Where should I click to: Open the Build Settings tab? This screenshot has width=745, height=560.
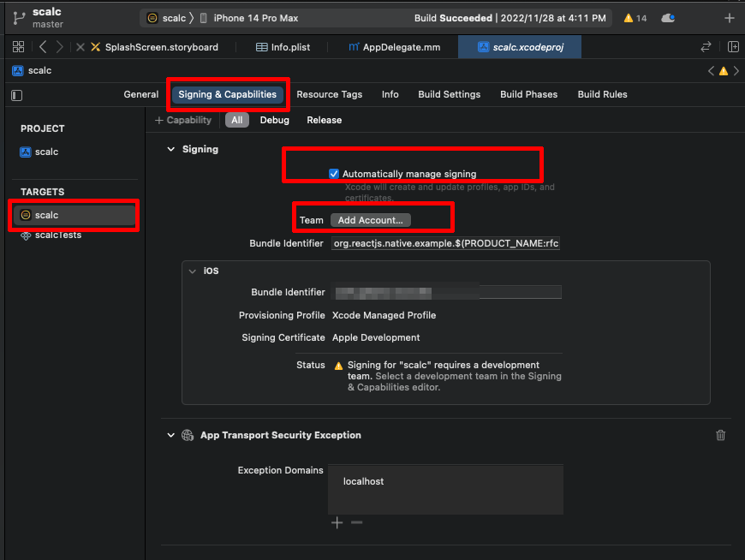click(449, 94)
